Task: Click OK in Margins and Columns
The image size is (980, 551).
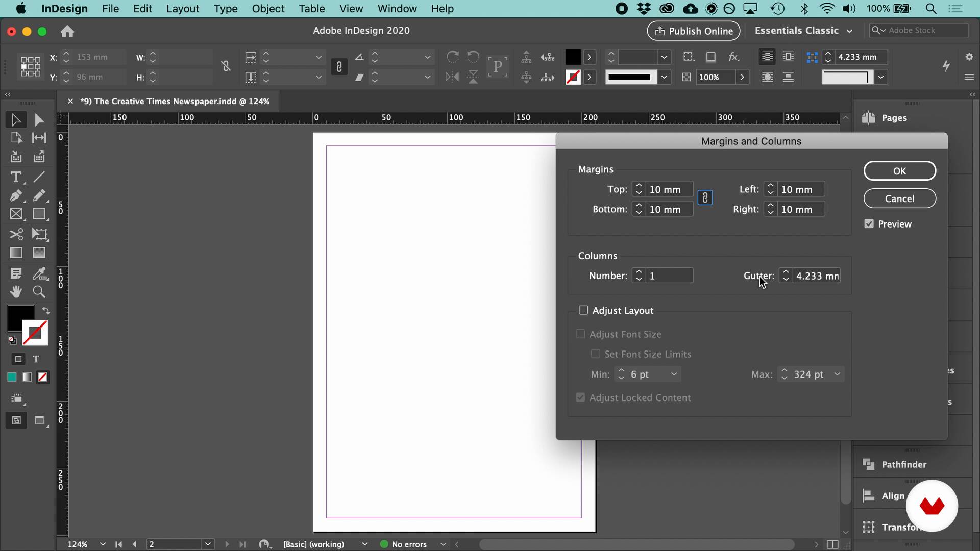Action: click(x=899, y=171)
